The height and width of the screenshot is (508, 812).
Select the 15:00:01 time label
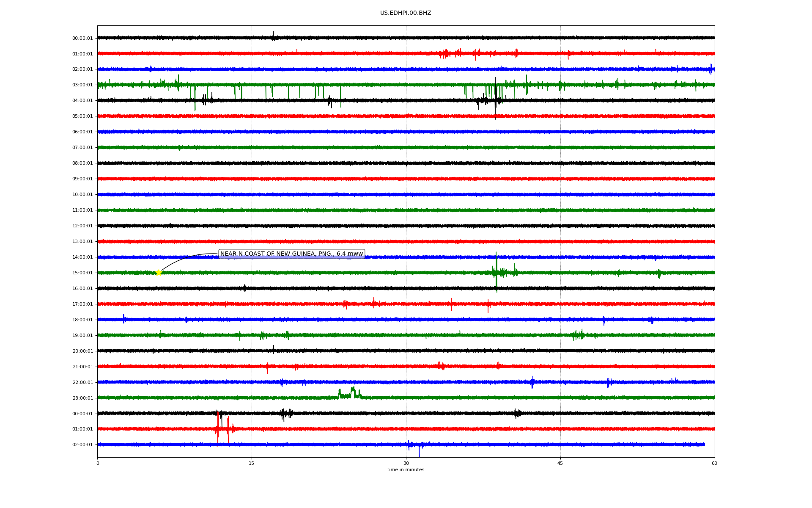(x=82, y=273)
